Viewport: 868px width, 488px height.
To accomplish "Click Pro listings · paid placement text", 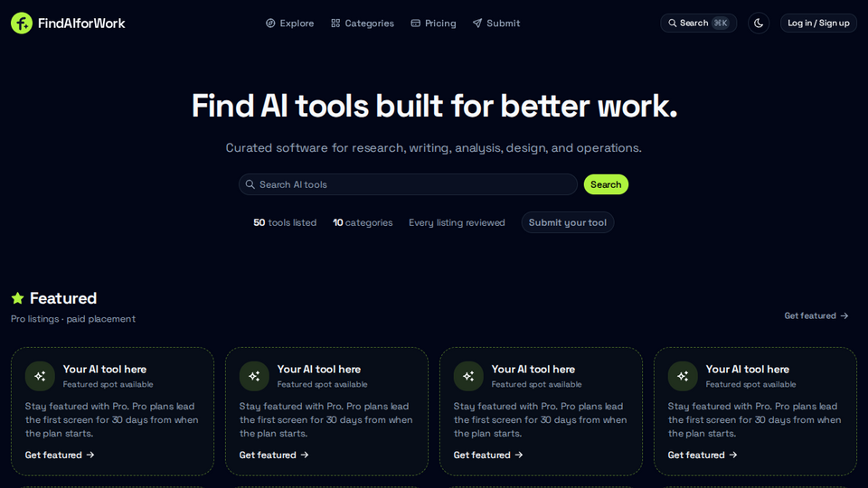I will (x=73, y=319).
